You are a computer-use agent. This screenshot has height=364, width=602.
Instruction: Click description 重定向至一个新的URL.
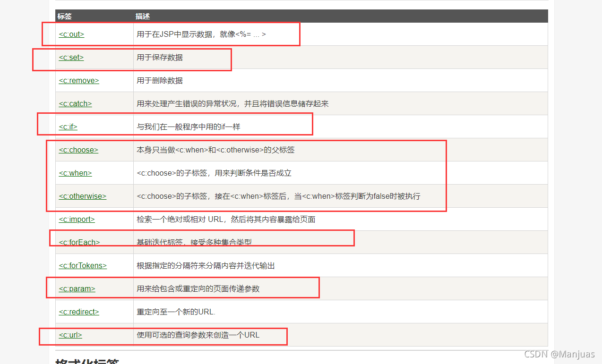click(x=176, y=312)
